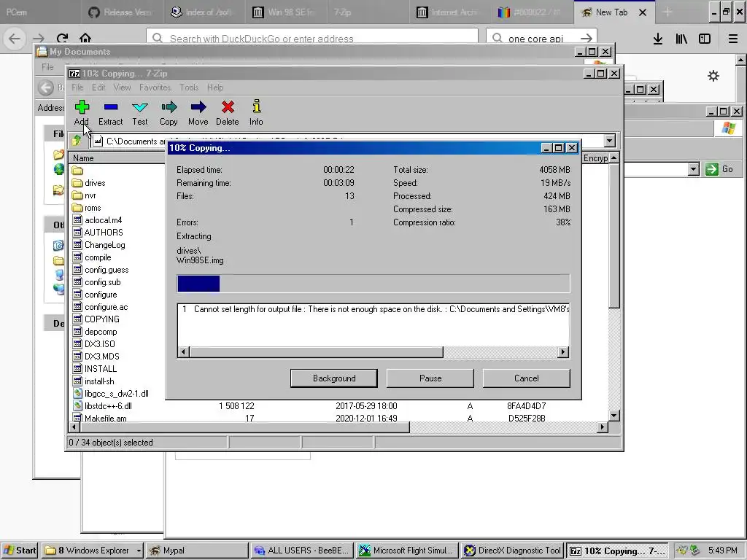The width and height of the screenshot is (747, 560).
Task: Click the error log horizontal scrollbar
Action: click(317, 352)
